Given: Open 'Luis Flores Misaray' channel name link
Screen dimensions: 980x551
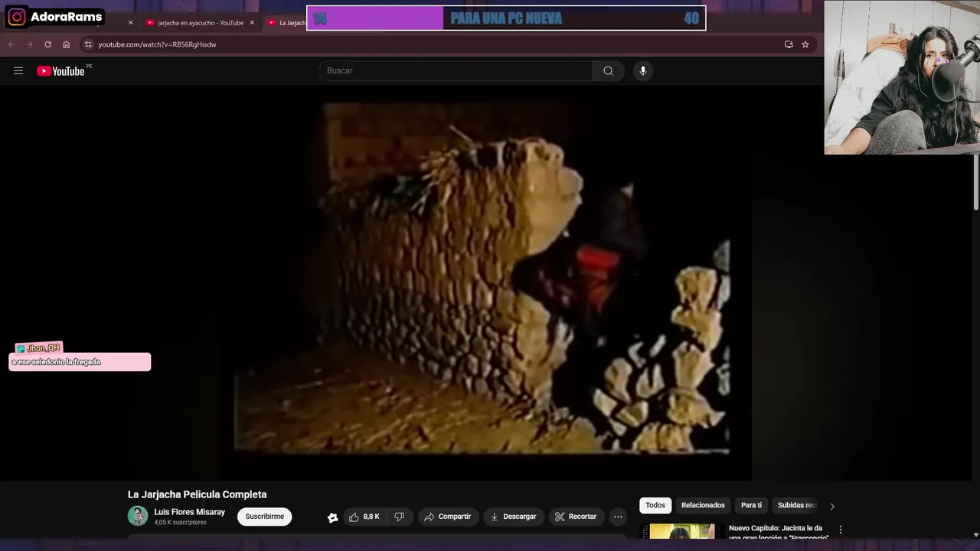Looking at the screenshot, I should (189, 512).
